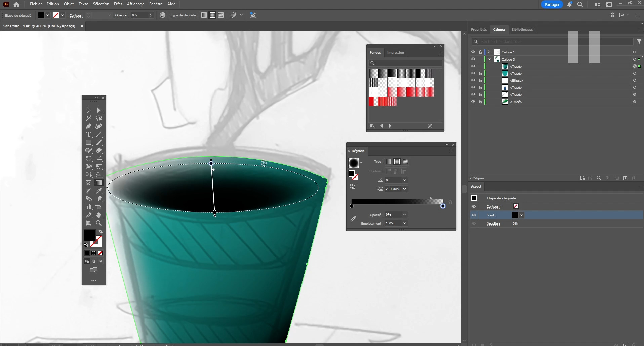The image size is (644, 346).
Task: Open the aspect ratio dropdown showing 23,1318%
Action: pyautogui.click(x=405, y=189)
